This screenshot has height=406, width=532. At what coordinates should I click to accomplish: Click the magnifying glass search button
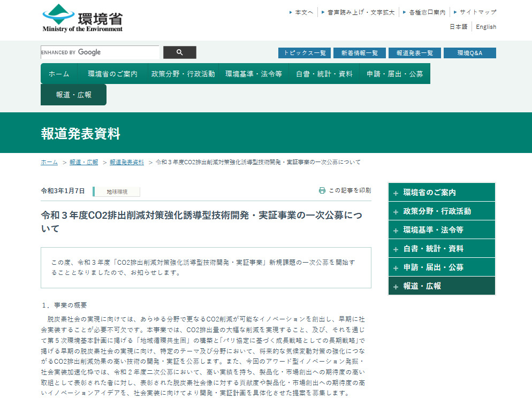pos(179,52)
